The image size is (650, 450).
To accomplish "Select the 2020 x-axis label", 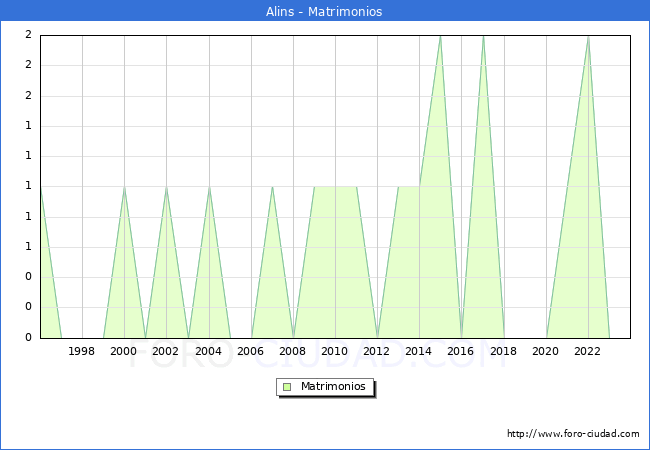I will coord(546,351).
